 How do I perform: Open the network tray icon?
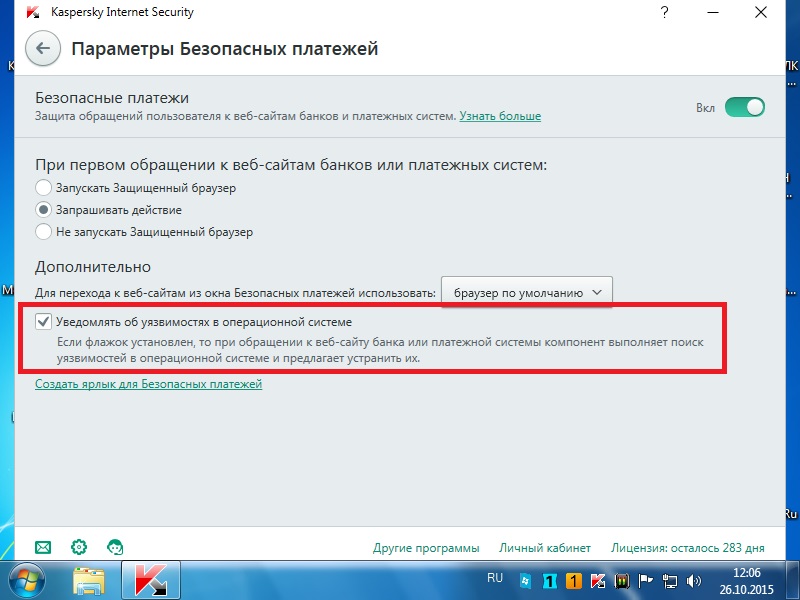point(670,581)
